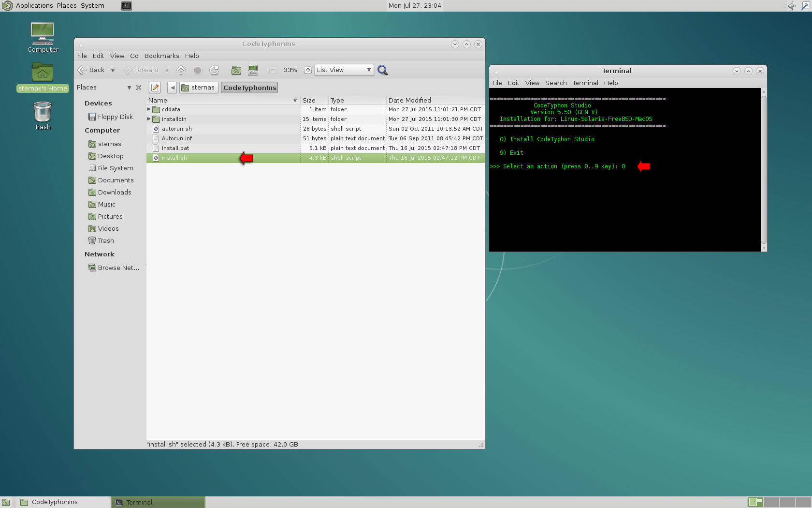The width and height of the screenshot is (812, 508).
Task: Sort files by Size column
Action: 314,100
